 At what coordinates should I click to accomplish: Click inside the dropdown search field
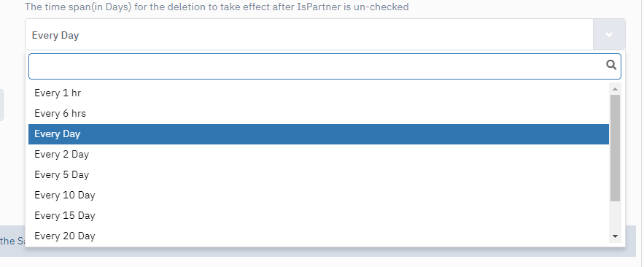point(325,66)
